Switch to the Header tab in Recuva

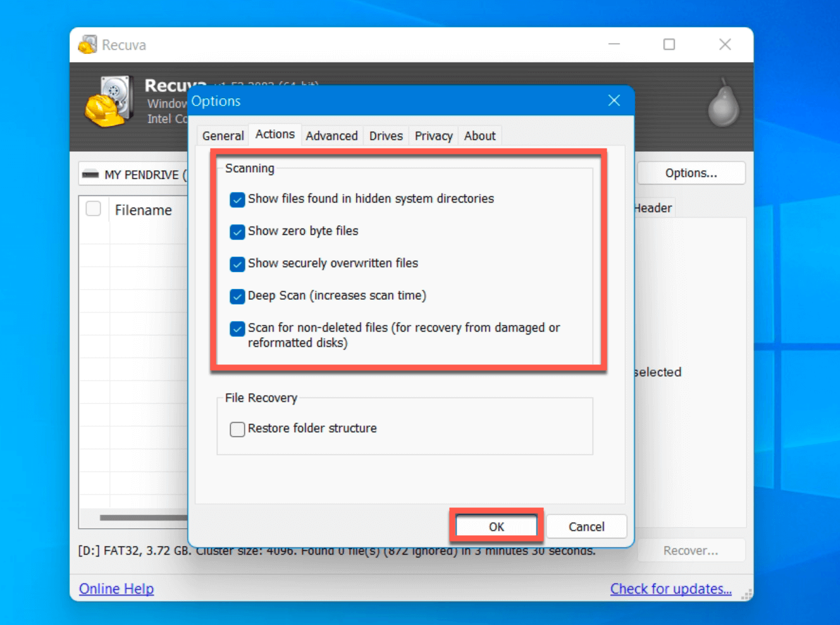654,208
